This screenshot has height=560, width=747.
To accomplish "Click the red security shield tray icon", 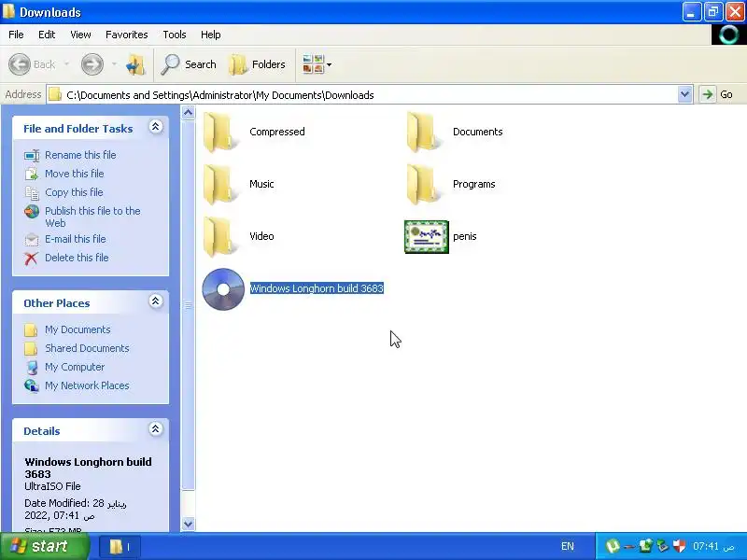I will 680,546.
